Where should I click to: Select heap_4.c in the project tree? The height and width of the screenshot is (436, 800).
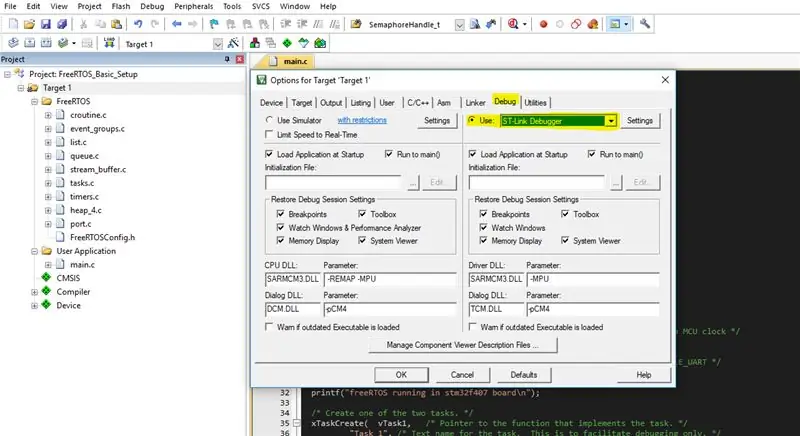click(86, 210)
